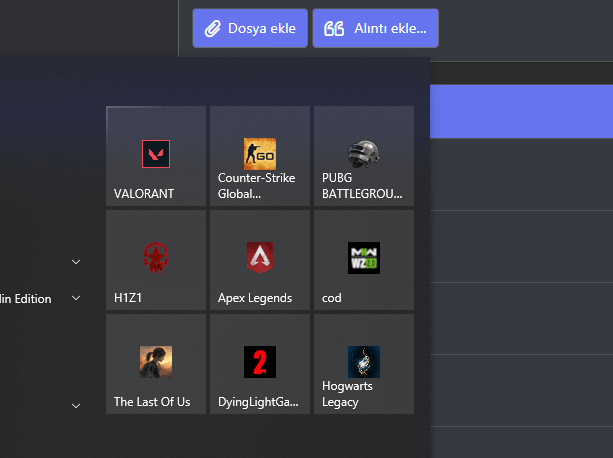Select the 'VALORANT' tile label

[x=144, y=194]
